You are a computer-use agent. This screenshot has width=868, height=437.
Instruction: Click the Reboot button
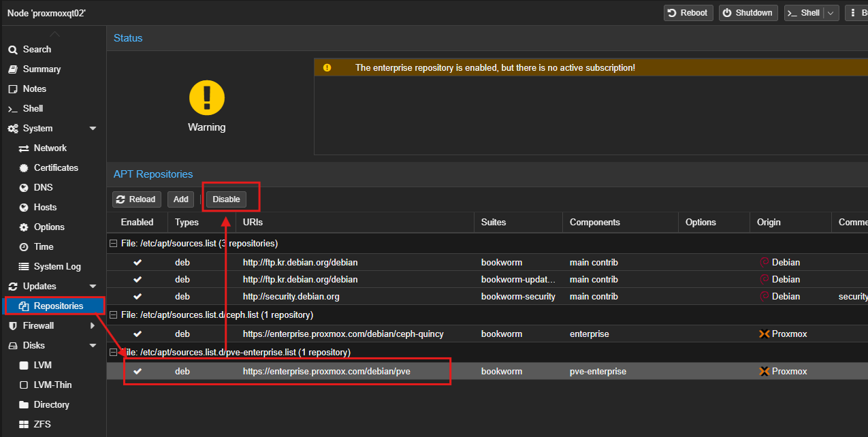pos(688,13)
